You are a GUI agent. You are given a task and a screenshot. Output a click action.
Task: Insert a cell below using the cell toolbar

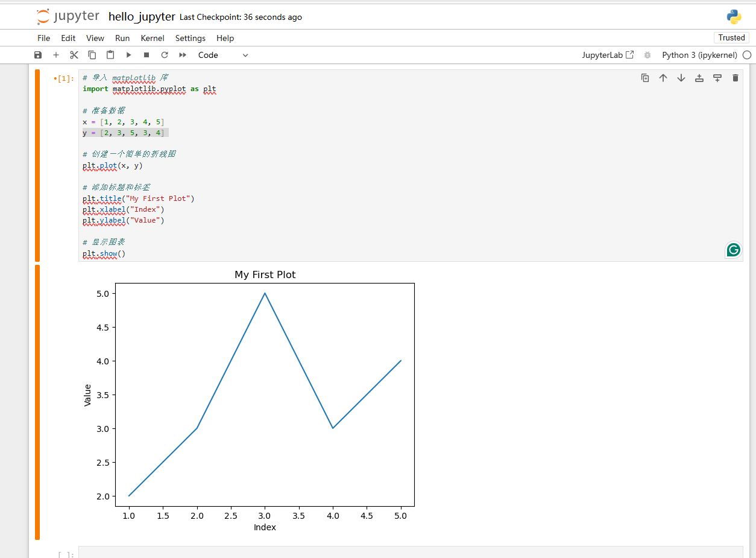click(x=717, y=78)
